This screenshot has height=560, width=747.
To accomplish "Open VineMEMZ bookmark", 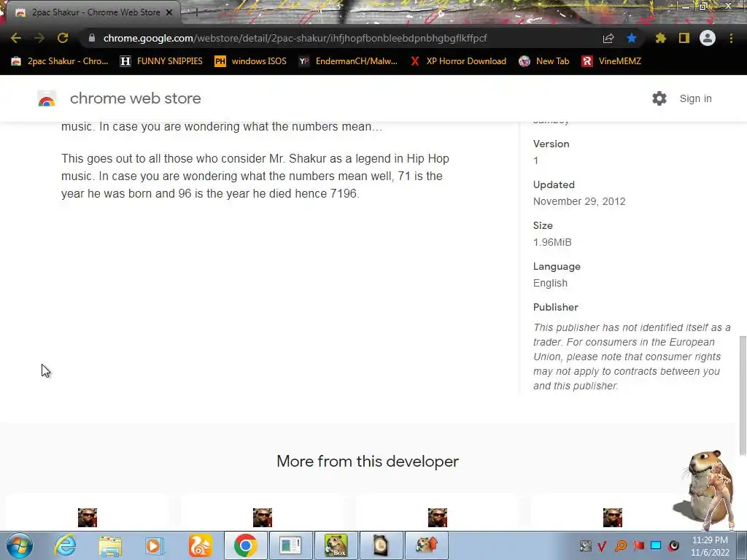I will (x=611, y=61).
